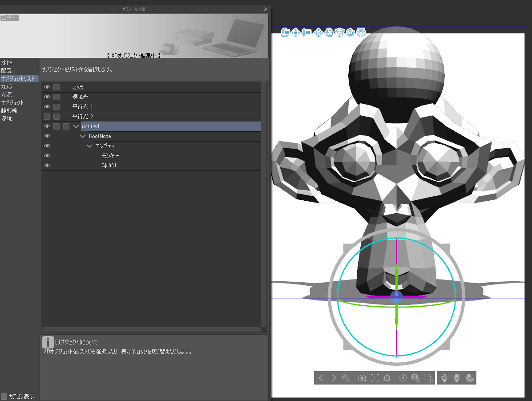The image size is (532, 401).
Task: Reset model rotation cube icon
Action: [x=415, y=378]
